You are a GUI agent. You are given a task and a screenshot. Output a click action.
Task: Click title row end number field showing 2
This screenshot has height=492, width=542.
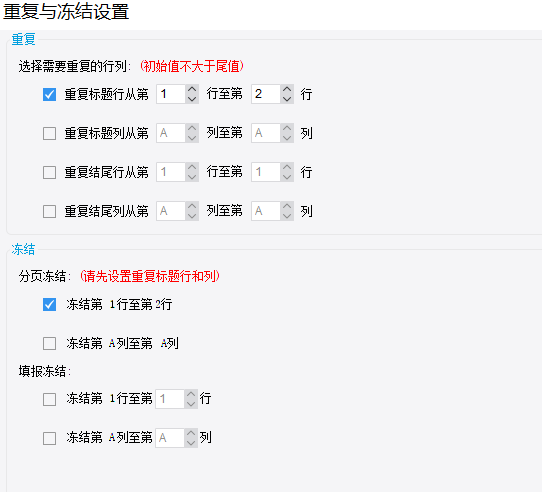coord(266,94)
